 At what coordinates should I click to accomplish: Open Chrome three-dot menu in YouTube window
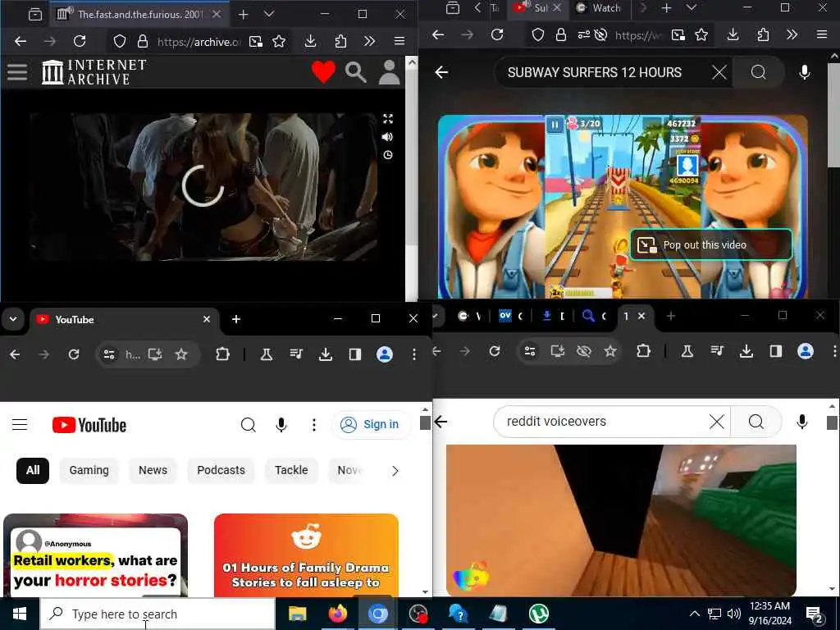[414, 354]
